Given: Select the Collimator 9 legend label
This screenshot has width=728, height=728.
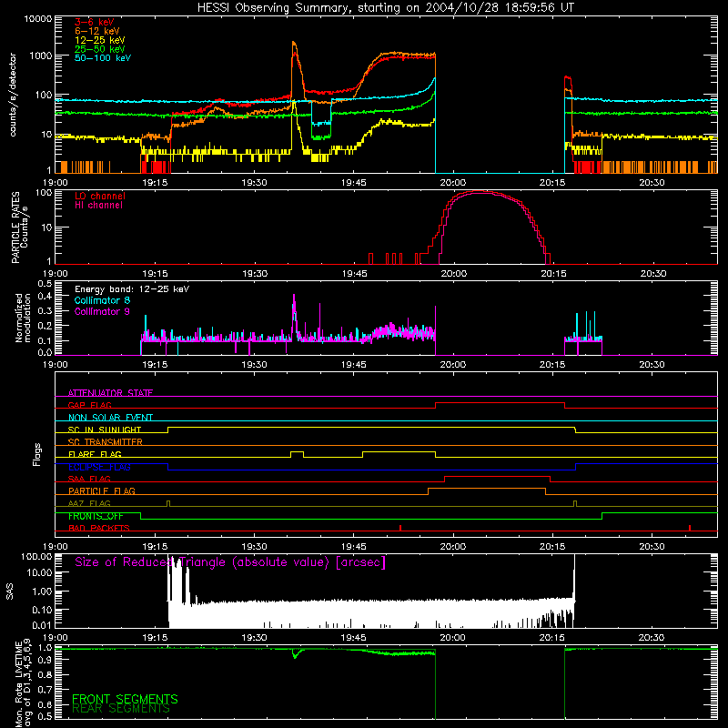Looking at the screenshot, I should click(x=102, y=311).
